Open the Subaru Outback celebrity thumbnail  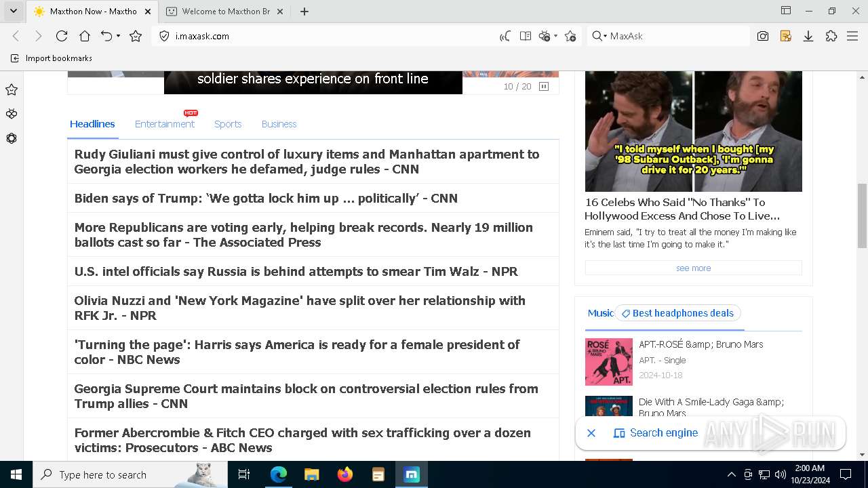(693, 131)
